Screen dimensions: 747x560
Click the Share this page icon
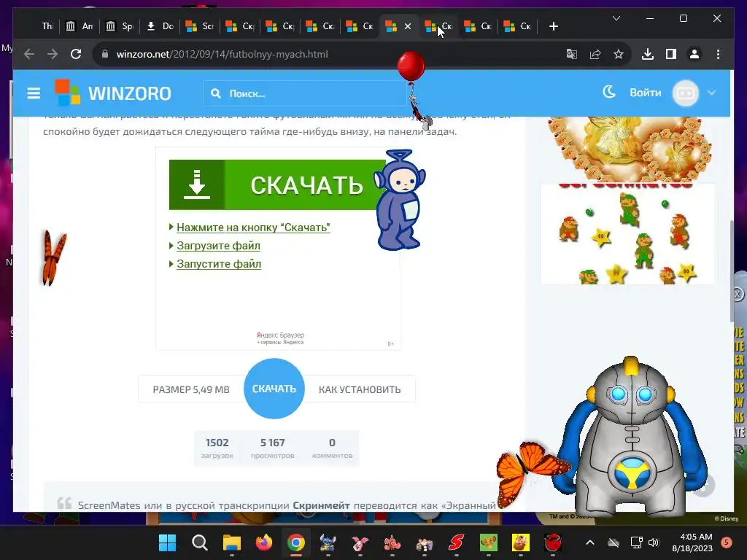(x=595, y=54)
